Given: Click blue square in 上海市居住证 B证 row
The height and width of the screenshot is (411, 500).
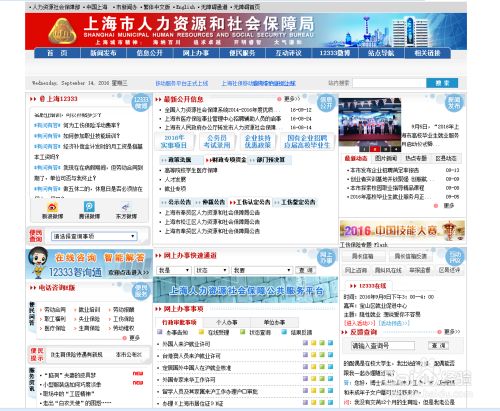Looking at the screenshot, I should click(330, 403).
